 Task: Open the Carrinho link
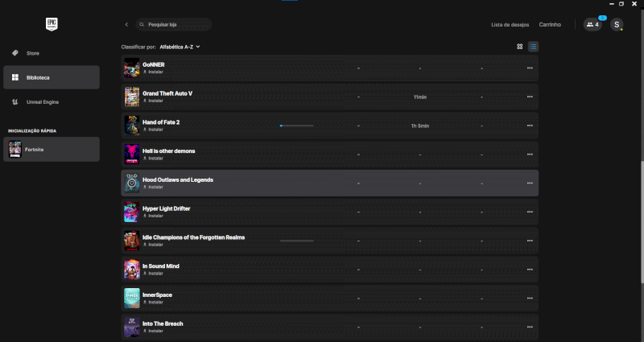coord(550,25)
